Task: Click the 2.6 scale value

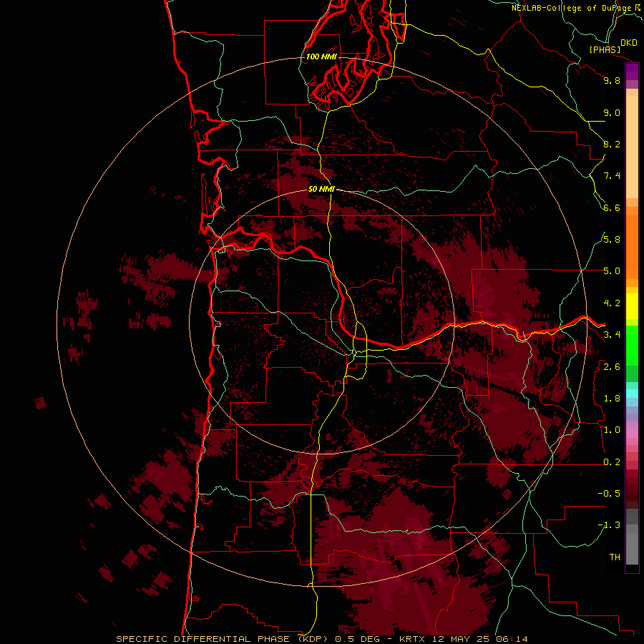Action: (x=612, y=367)
